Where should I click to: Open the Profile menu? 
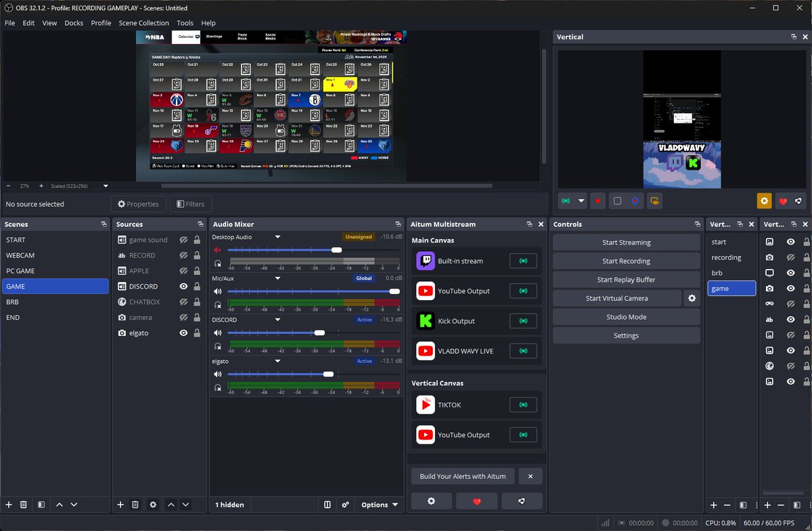coord(101,23)
